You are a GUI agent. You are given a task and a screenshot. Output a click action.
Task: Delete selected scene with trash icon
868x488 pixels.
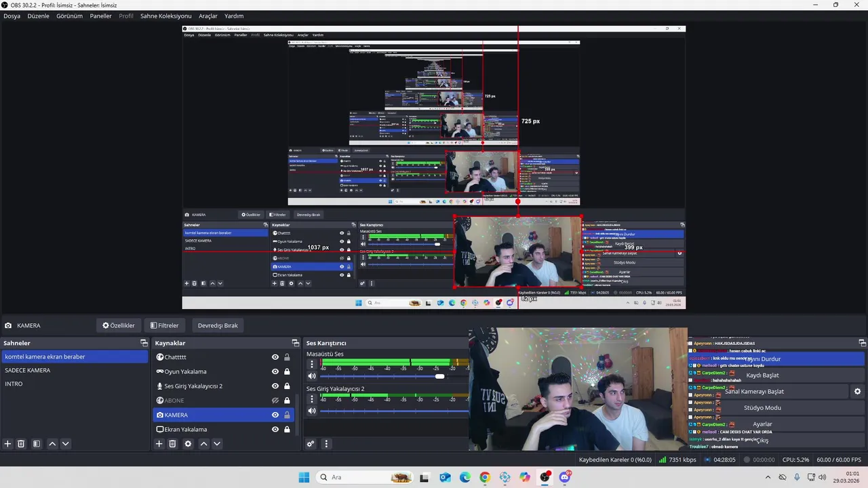[21, 444]
